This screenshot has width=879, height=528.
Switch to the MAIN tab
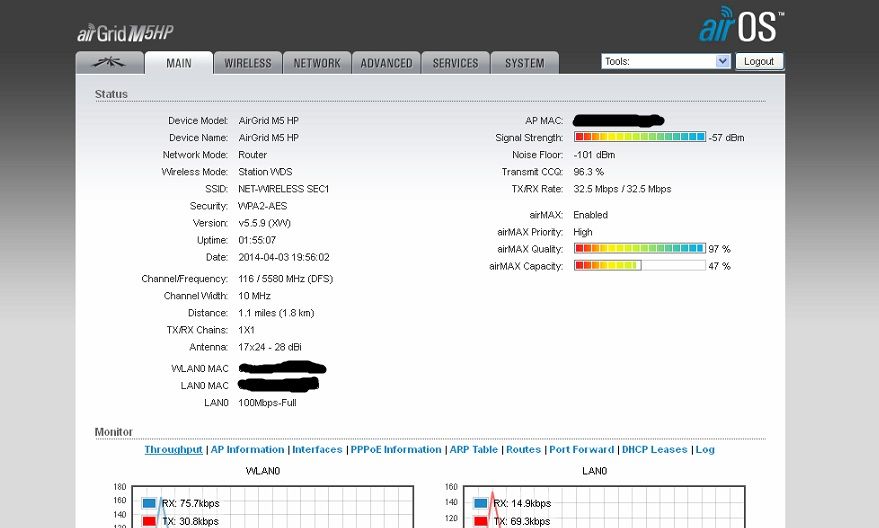click(179, 63)
